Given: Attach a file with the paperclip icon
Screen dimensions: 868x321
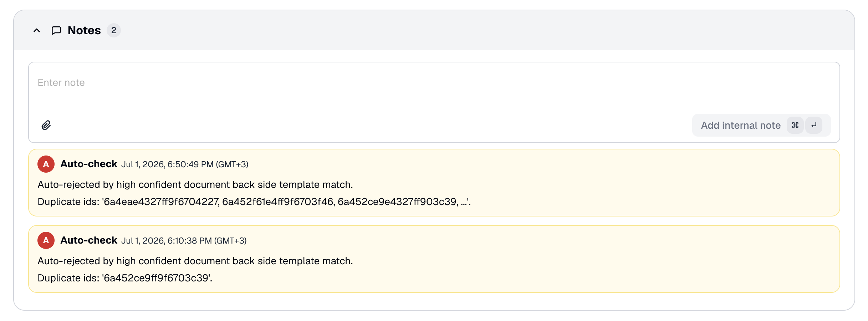Looking at the screenshot, I should 46,125.
